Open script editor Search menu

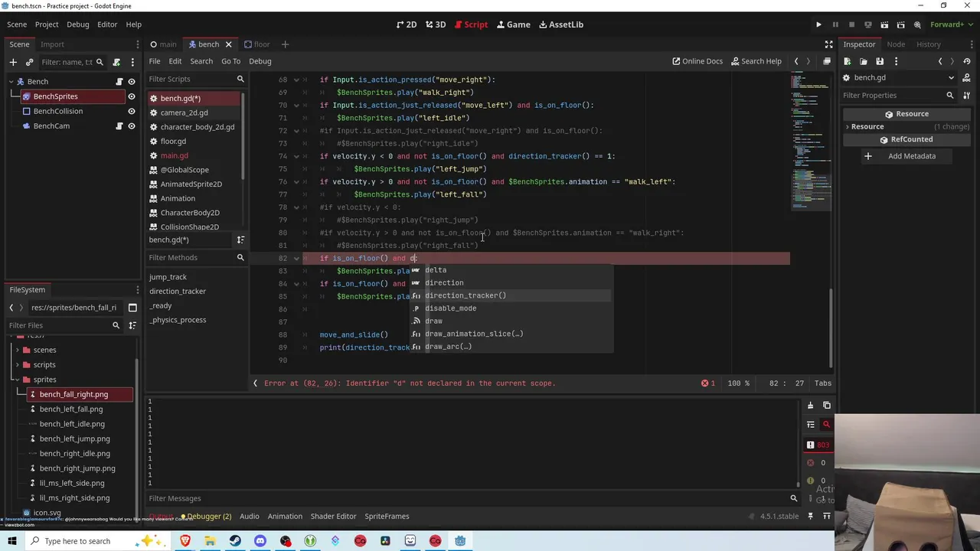click(201, 61)
